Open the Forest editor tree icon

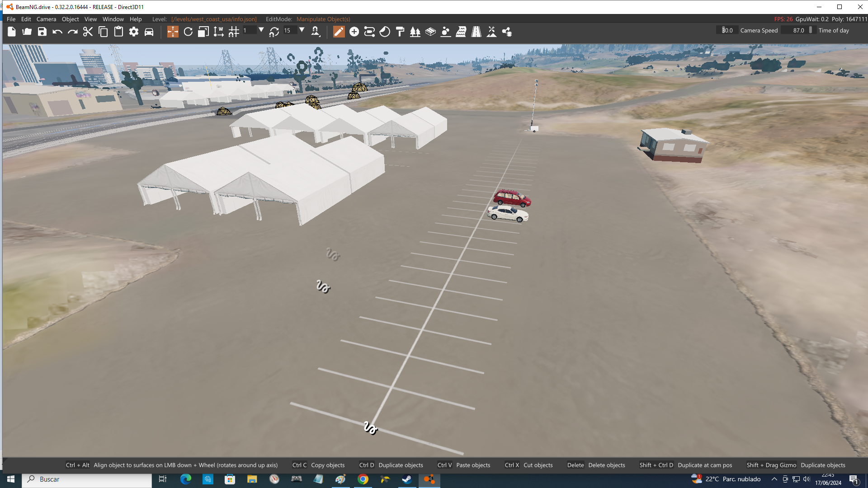point(415,32)
